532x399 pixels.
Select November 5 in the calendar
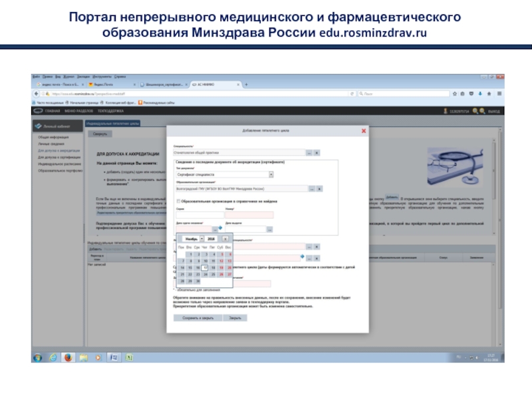point(221,254)
